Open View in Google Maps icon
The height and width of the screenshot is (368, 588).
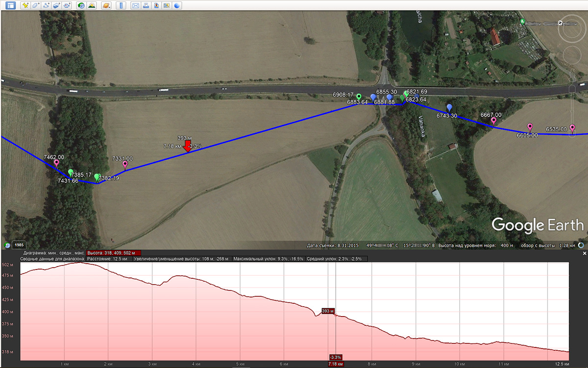166,6
